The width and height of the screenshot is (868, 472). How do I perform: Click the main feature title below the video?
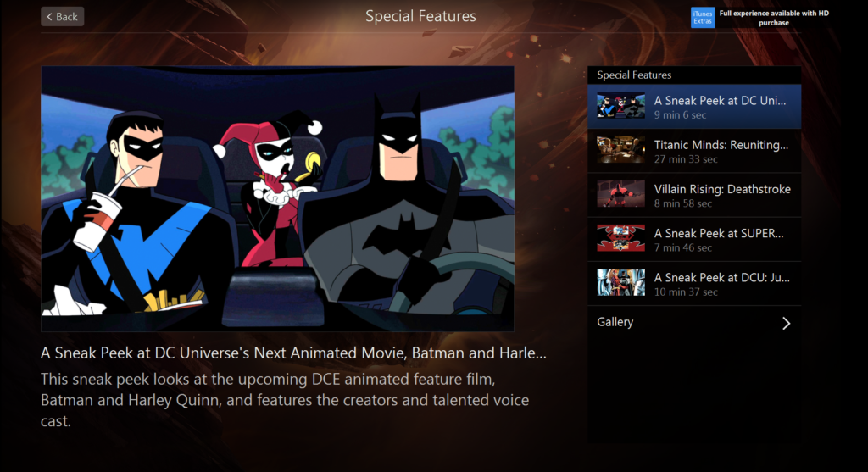click(293, 353)
